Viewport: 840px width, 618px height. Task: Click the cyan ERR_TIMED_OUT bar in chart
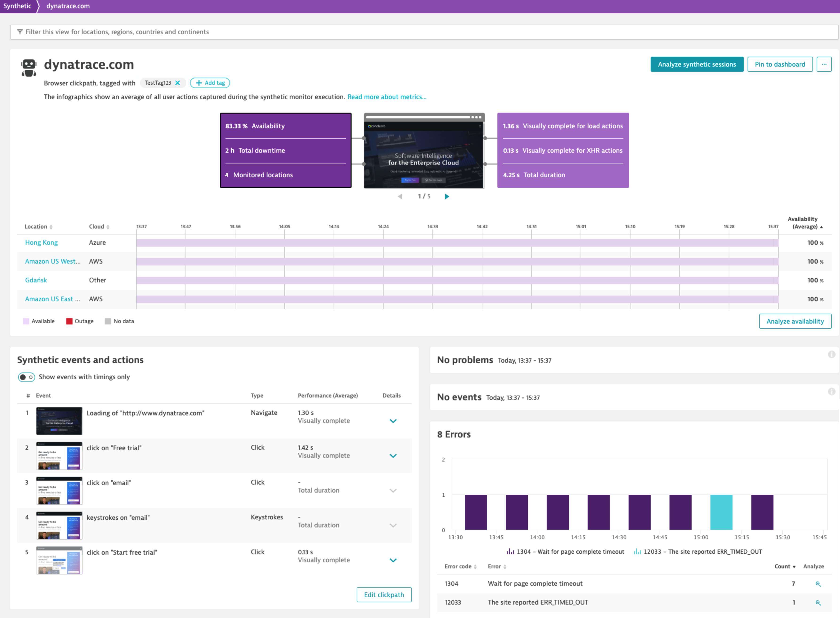(721, 512)
